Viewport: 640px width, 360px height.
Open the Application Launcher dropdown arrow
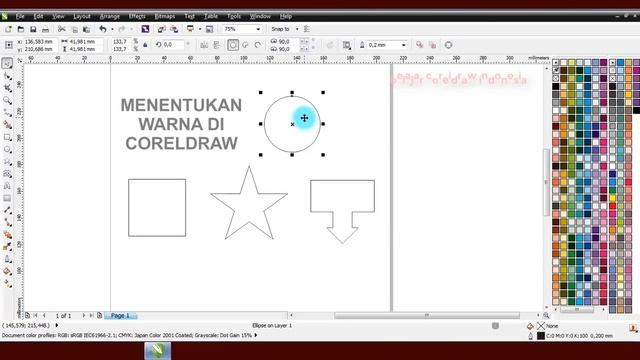tap(200, 29)
